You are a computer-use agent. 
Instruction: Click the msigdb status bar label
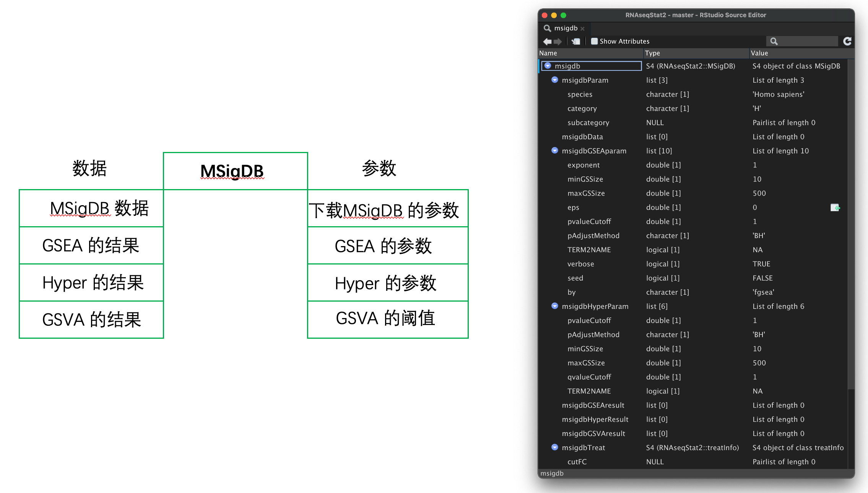[x=552, y=473]
